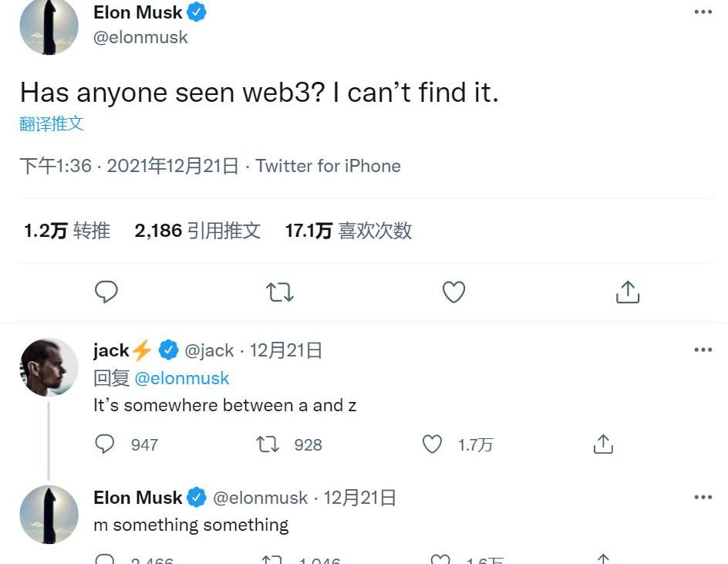Open Elon Musk's avatar on the reply tweet
The height and width of the screenshot is (564, 728).
coord(49,515)
